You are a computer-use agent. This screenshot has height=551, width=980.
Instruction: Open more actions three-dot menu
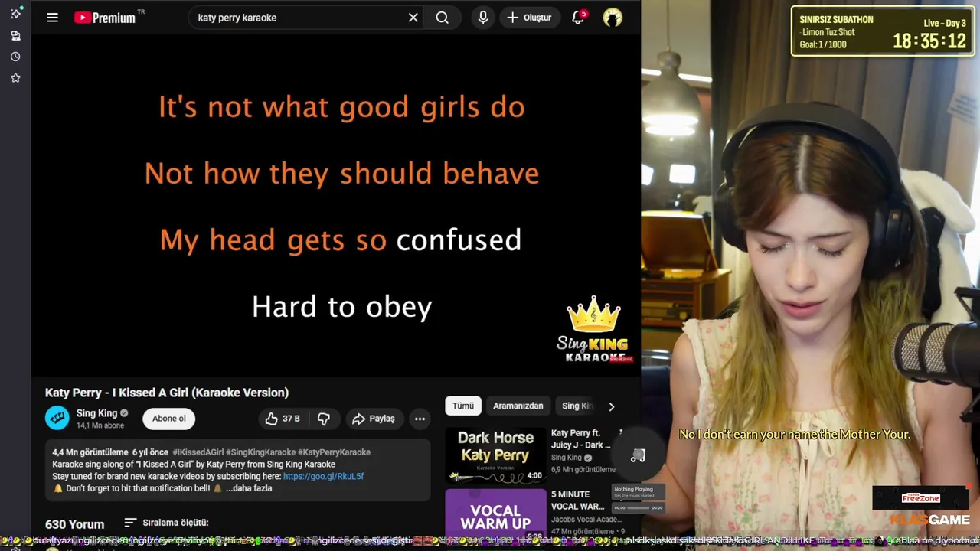pyautogui.click(x=420, y=419)
